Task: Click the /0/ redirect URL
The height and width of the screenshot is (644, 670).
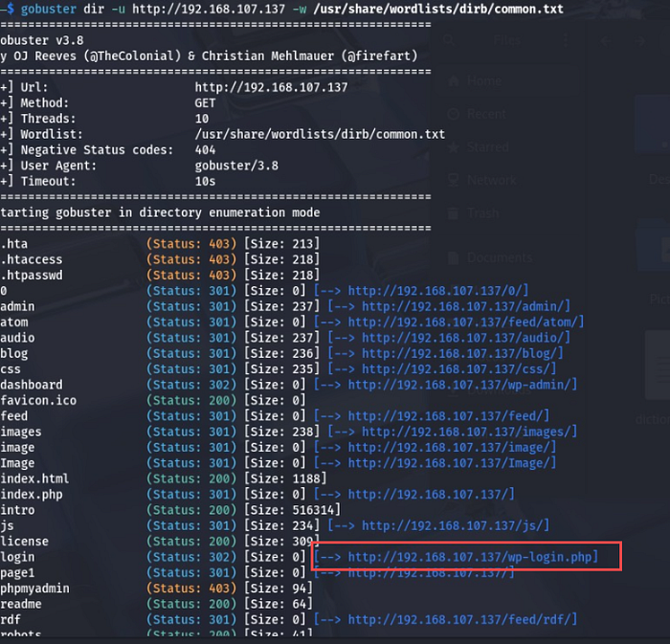Action: (435, 291)
